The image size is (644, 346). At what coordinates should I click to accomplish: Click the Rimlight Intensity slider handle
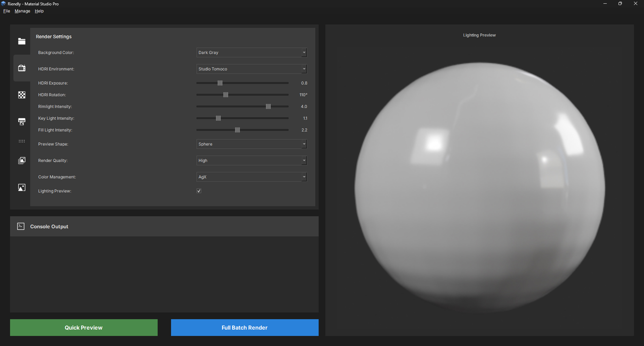coord(268,106)
